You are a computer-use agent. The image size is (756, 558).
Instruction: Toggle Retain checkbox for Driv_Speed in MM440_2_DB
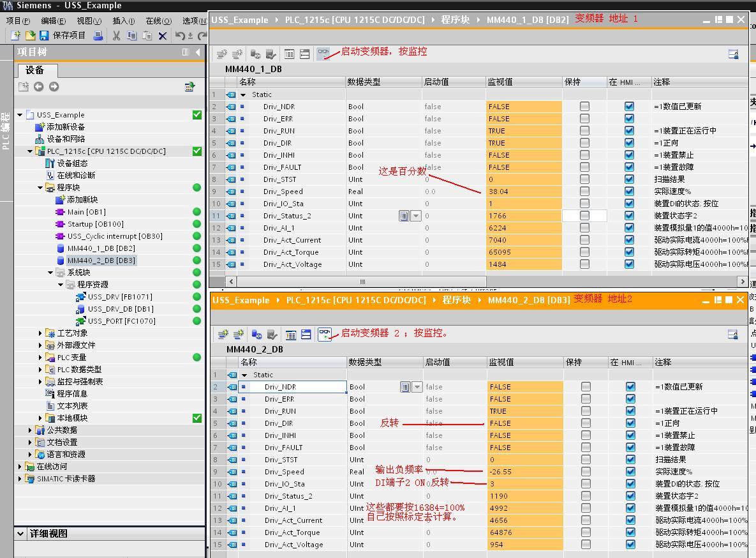coord(586,471)
